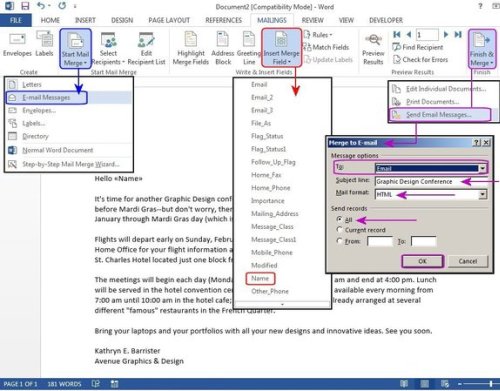Image resolution: width=500 pixels, height=391 pixels.
Task: Click the Start Mail Merge button
Action: pyautogui.click(x=76, y=49)
